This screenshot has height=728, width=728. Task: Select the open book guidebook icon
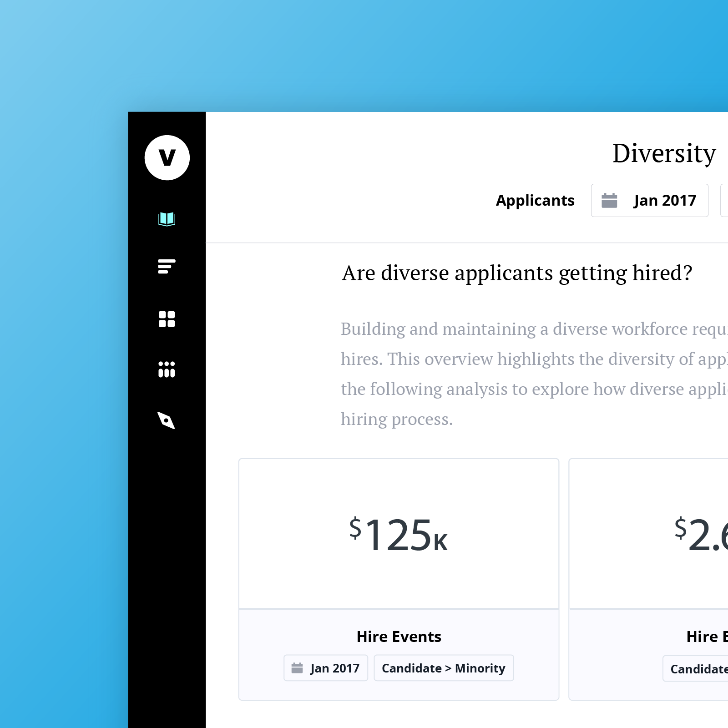point(167,219)
